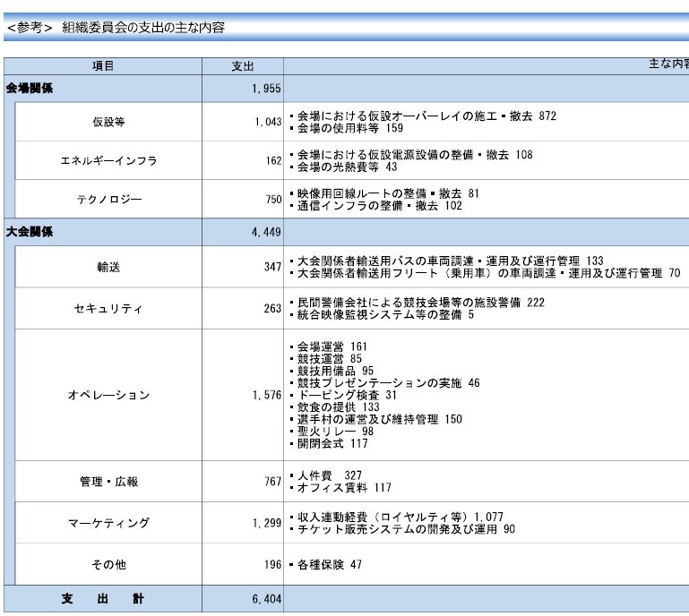Select the オペレーション item cell
This screenshot has height=616, width=689.
click(109, 395)
